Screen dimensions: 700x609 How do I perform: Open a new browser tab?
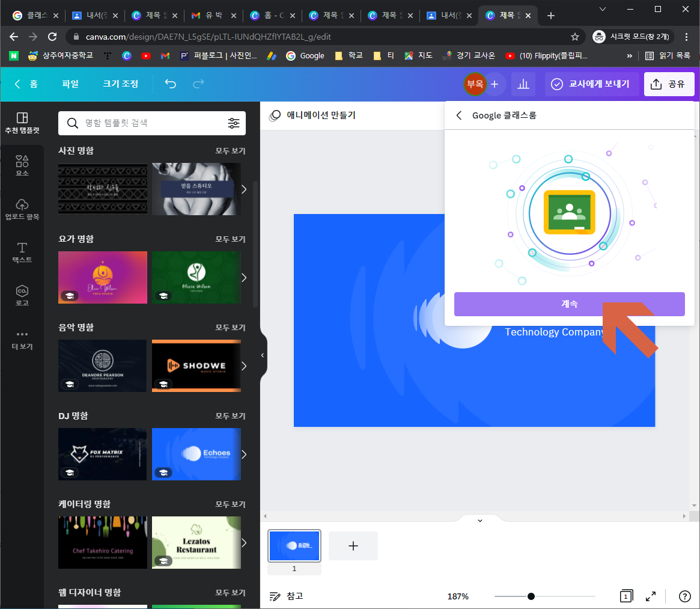pos(551,16)
